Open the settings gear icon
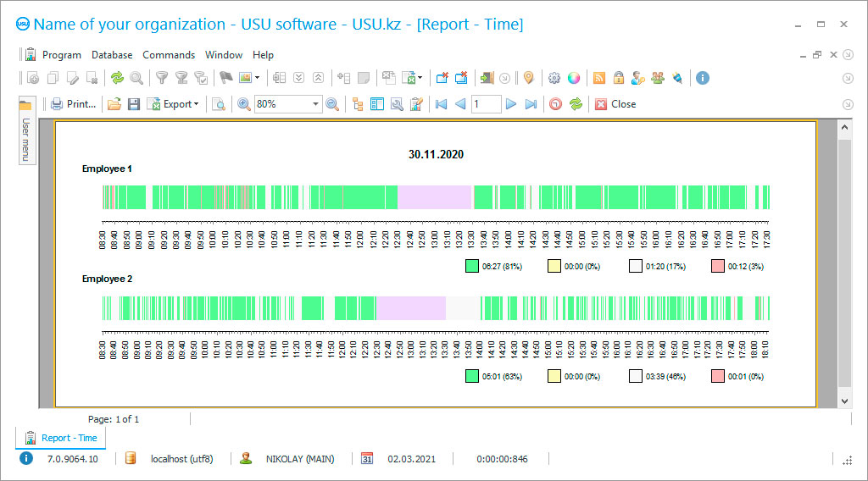Image resolution: width=868 pixels, height=481 pixels. (x=554, y=78)
